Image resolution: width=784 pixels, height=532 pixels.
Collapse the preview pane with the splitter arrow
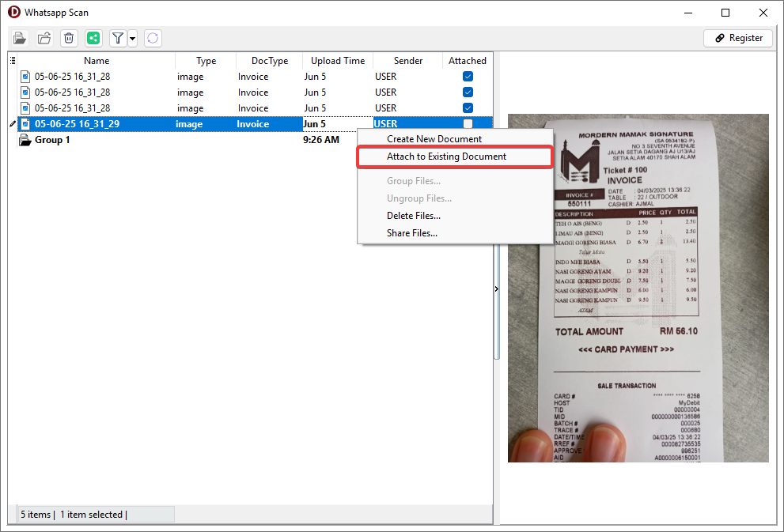point(497,289)
